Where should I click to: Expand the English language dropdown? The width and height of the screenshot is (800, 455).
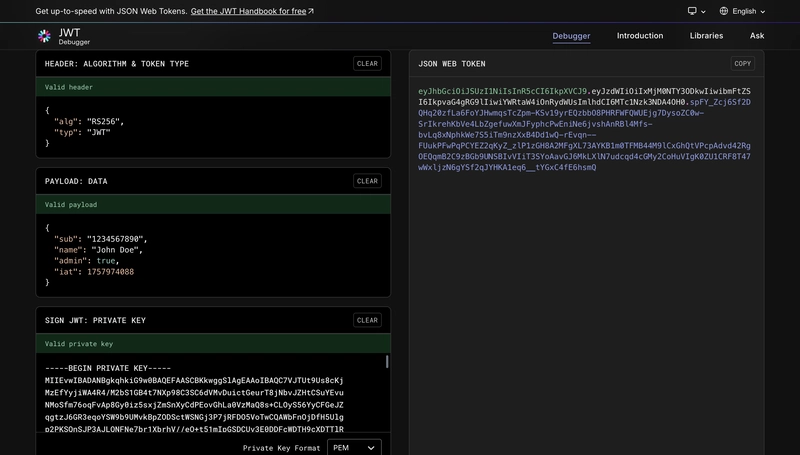pos(742,11)
